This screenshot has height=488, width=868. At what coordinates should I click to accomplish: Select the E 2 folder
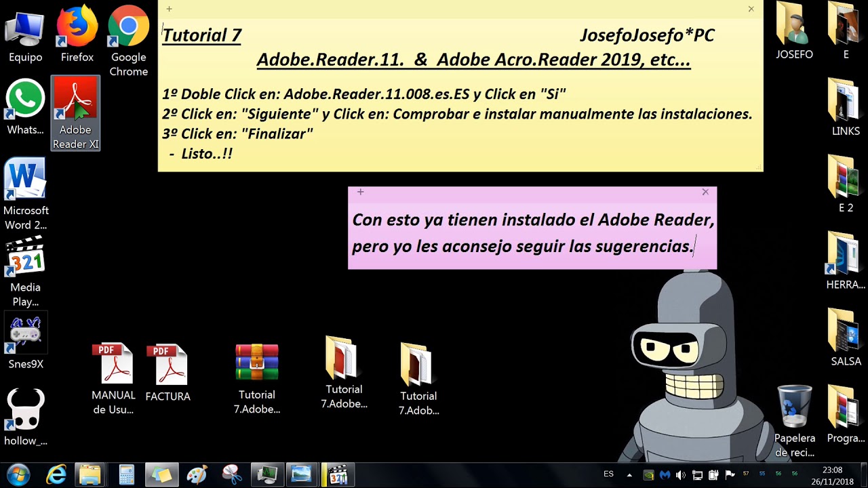(846, 184)
